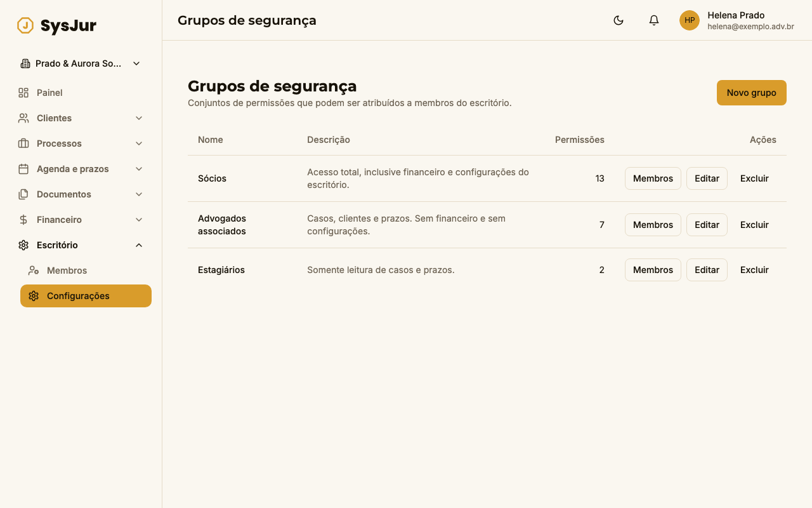Image resolution: width=812 pixels, height=508 pixels.
Task: Click the Nome column header
Action: (211, 140)
